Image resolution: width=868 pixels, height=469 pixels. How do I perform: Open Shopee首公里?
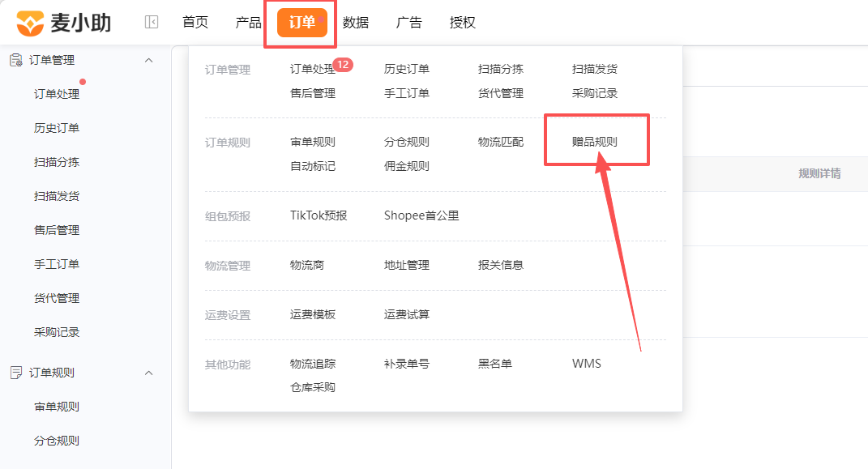pos(421,215)
